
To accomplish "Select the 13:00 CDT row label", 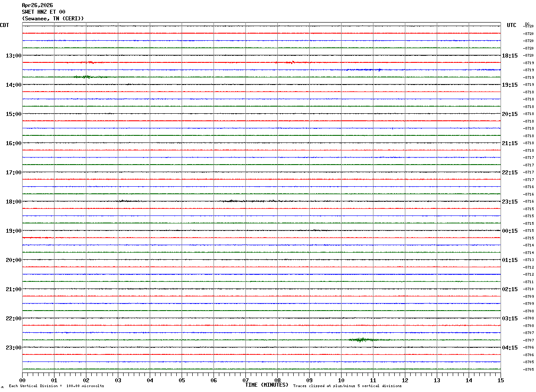I will click(x=13, y=56).
